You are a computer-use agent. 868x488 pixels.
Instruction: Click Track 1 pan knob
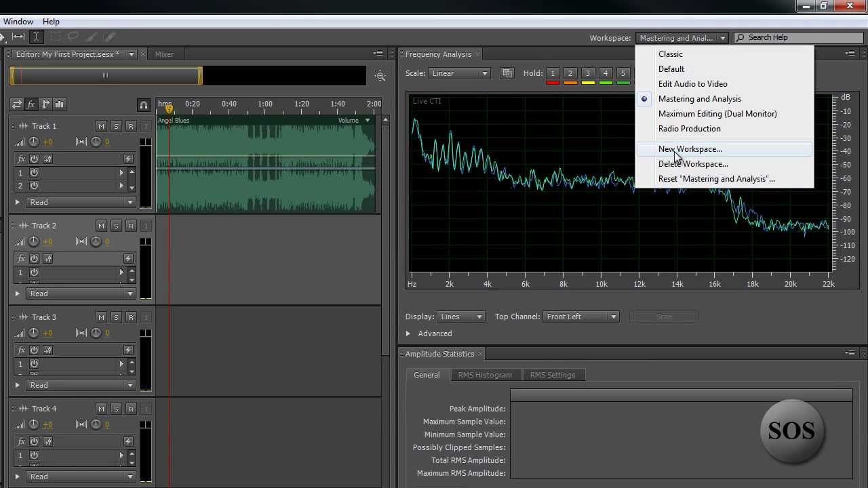(96, 142)
